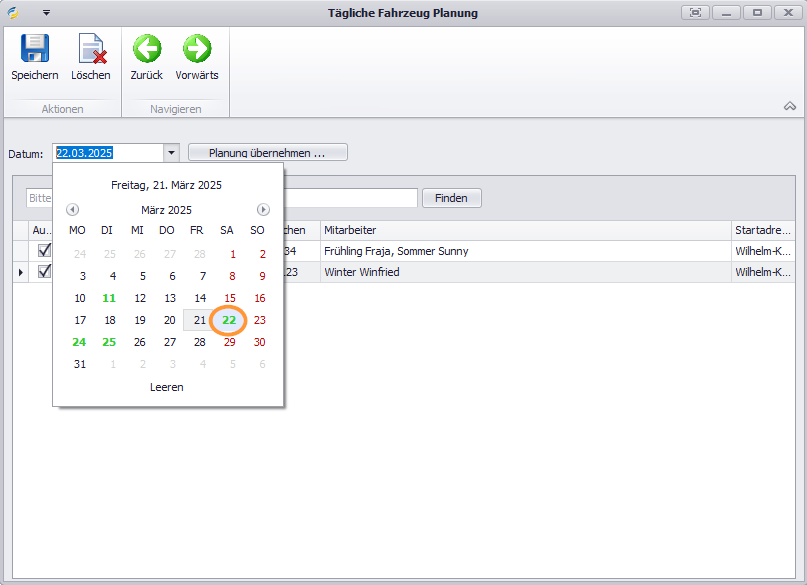Click the Mitarbeiter column header
Viewport: 807px width, 585px height.
525,230
